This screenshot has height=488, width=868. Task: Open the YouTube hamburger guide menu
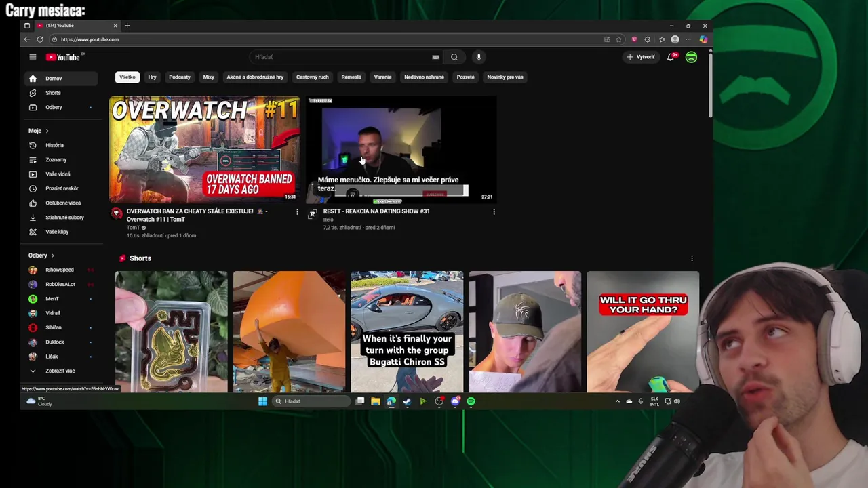point(33,57)
